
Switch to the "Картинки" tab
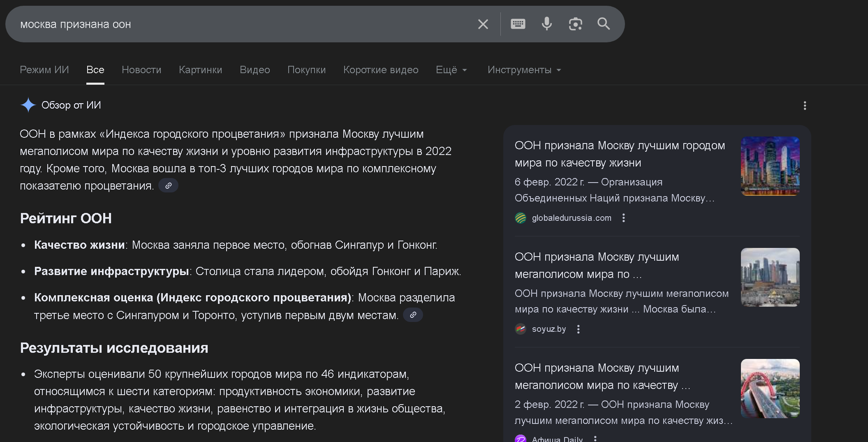pyautogui.click(x=200, y=70)
